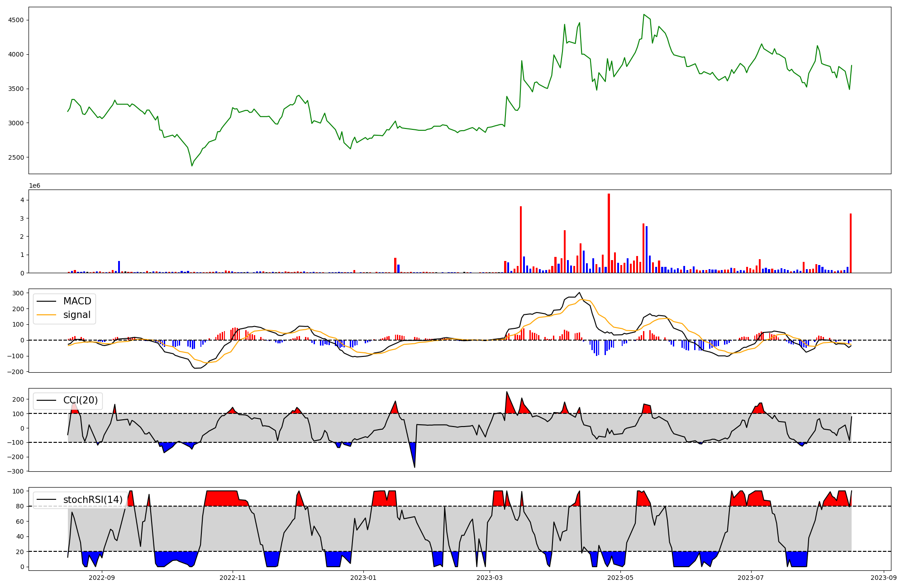The width and height of the screenshot is (905, 588).
Task: Click the 2022-11 date tick label
Action: click(x=233, y=578)
